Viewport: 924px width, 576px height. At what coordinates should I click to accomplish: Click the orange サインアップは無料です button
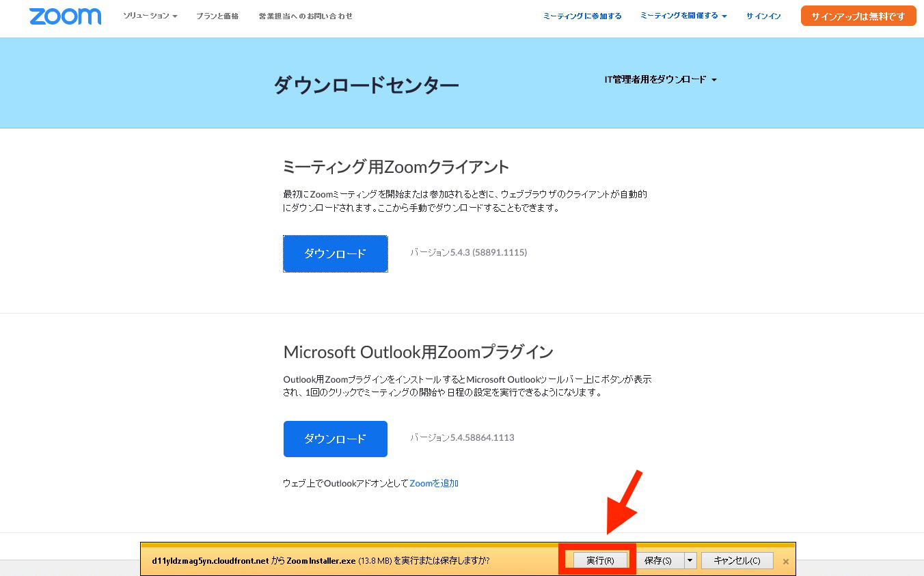point(858,16)
